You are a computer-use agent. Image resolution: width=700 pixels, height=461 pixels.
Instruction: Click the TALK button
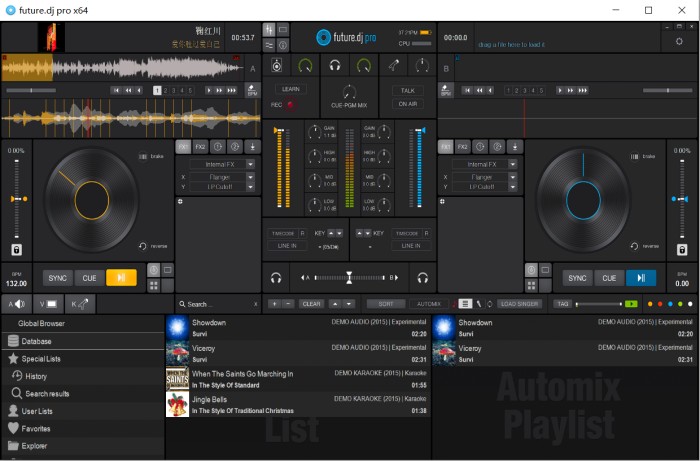point(408,91)
